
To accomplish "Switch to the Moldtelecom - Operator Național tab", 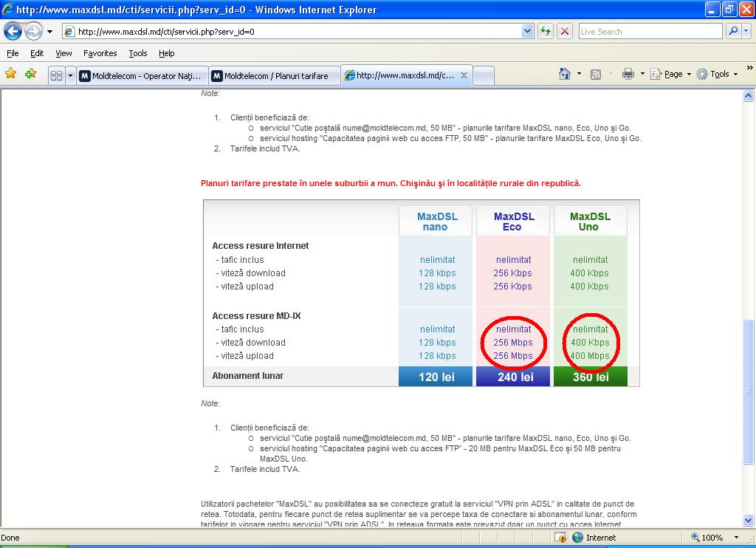I will 142,75.
